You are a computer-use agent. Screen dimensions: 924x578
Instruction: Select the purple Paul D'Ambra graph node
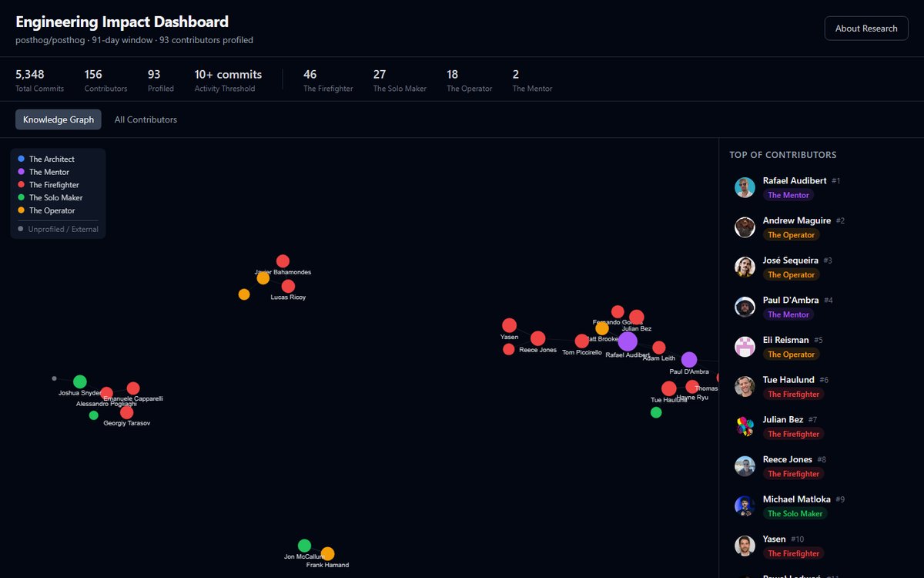pyautogui.click(x=689, y=360)
